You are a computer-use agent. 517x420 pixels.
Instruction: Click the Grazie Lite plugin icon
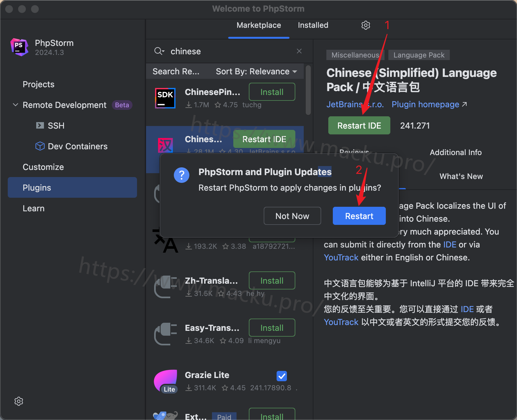click(x=166, y=381)
